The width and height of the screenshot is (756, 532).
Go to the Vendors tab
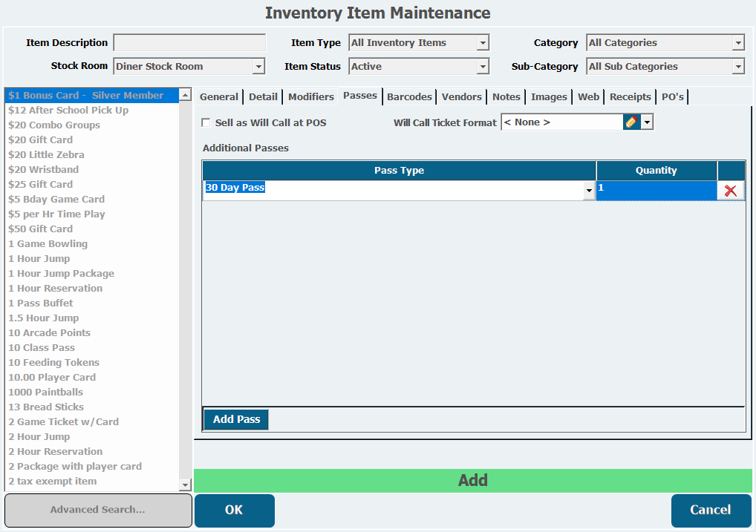click(461, 96)
